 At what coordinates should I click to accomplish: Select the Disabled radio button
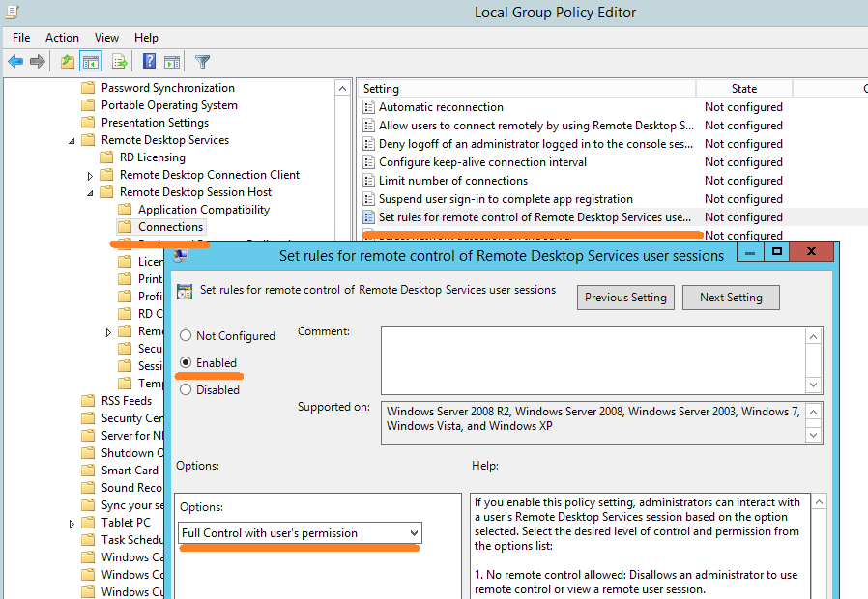(x=186, y=390)
